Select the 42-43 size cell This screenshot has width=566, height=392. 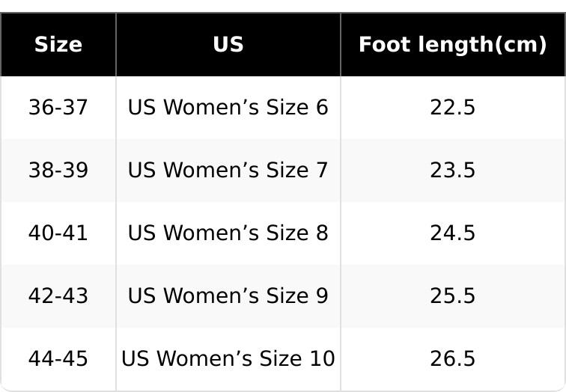pos(58,296)
